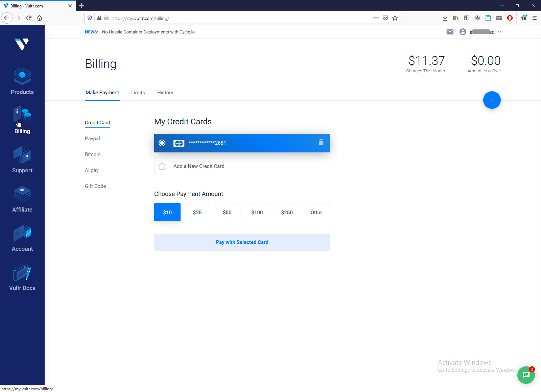Open the mail notifications envelope icon
This screenshot has height=392, width=541.
[x=450, y=32]
